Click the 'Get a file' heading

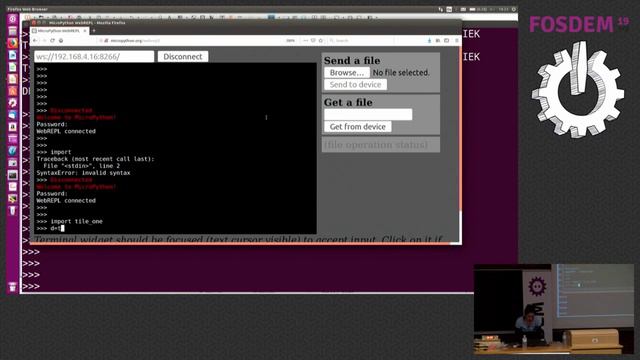tap(348, 102)
